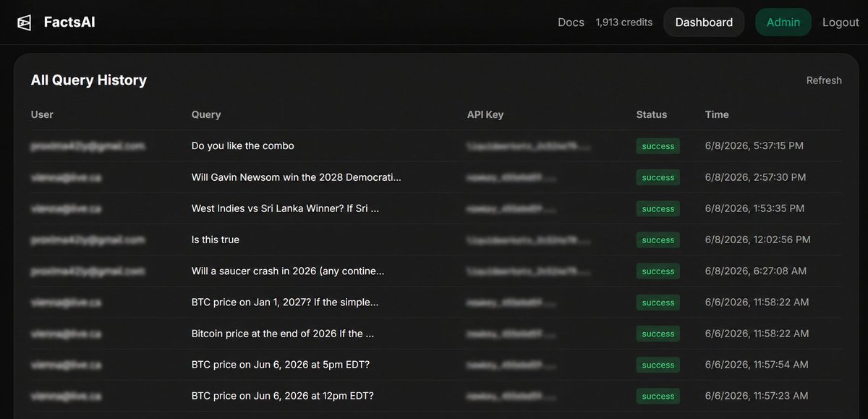
Task: Select the BTC price on Jan 1, 2027 query
Action: pyautogui.click(x=285, y=302)
